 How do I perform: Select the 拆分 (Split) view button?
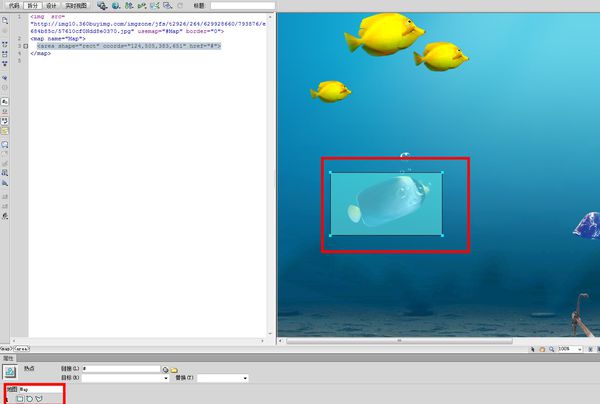point(33,5)
